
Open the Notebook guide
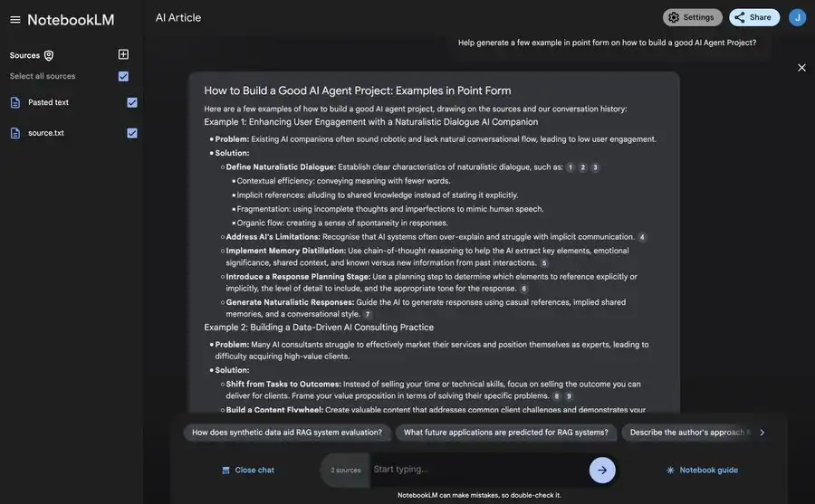click(702, 471)
